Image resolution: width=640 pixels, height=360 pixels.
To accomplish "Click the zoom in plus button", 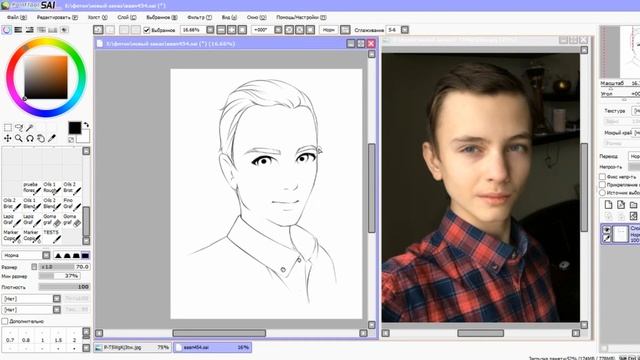I will point(231,30).
